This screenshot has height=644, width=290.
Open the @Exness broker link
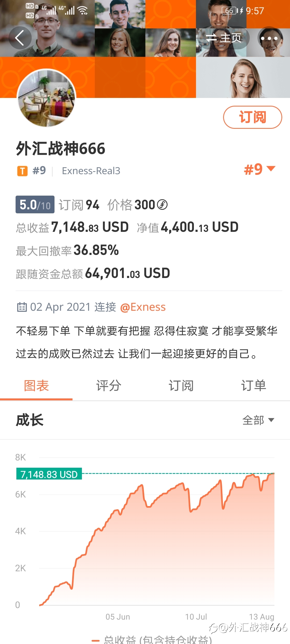tap(143, 307)
